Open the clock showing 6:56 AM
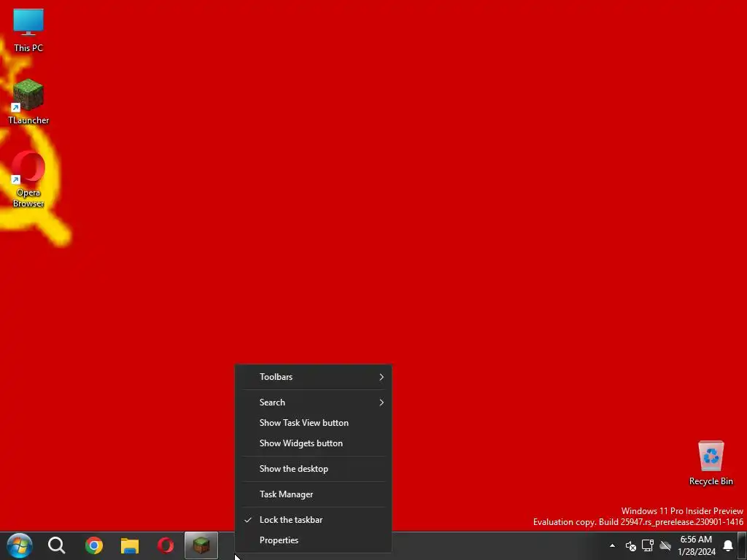 [x=697, y=545]
